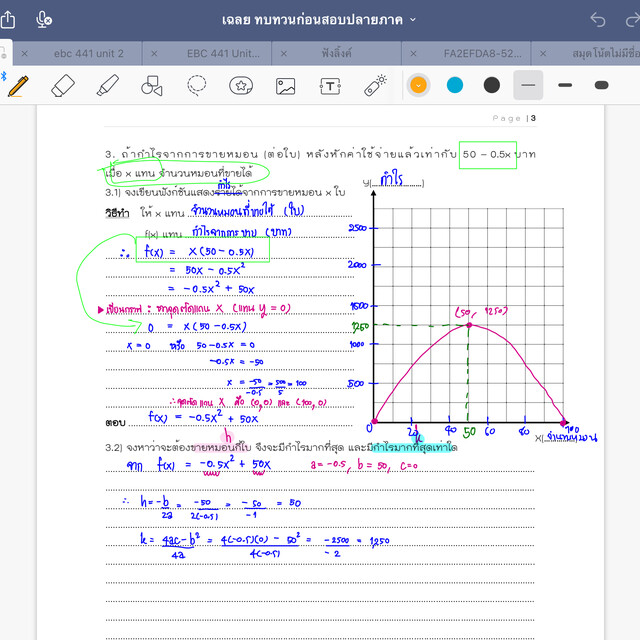This screenshot has width=640, height=640.
Task: Choose the orange pen color
Action: 418,85
